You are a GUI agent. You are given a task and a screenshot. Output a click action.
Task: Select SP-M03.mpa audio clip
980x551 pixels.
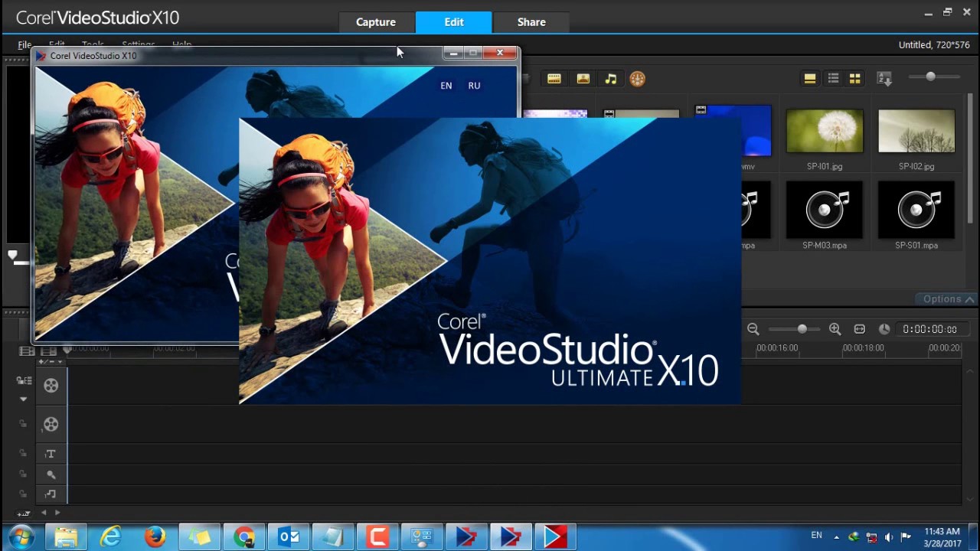(825, 210)
